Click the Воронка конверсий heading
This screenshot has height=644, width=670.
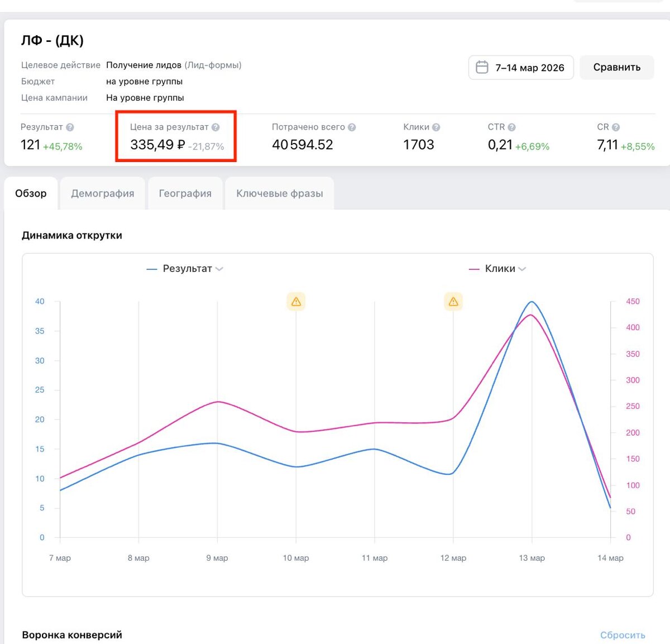point(72,635)
